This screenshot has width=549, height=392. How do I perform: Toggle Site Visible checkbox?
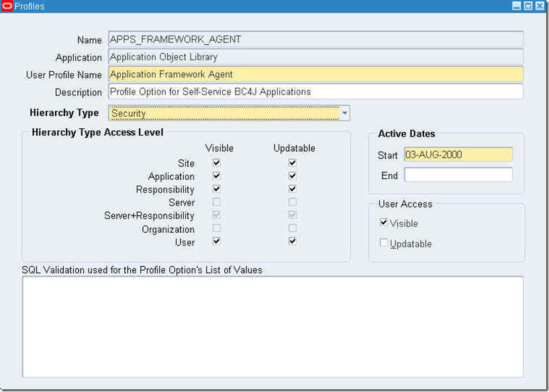pyautogui.click(x=217, y=162)
